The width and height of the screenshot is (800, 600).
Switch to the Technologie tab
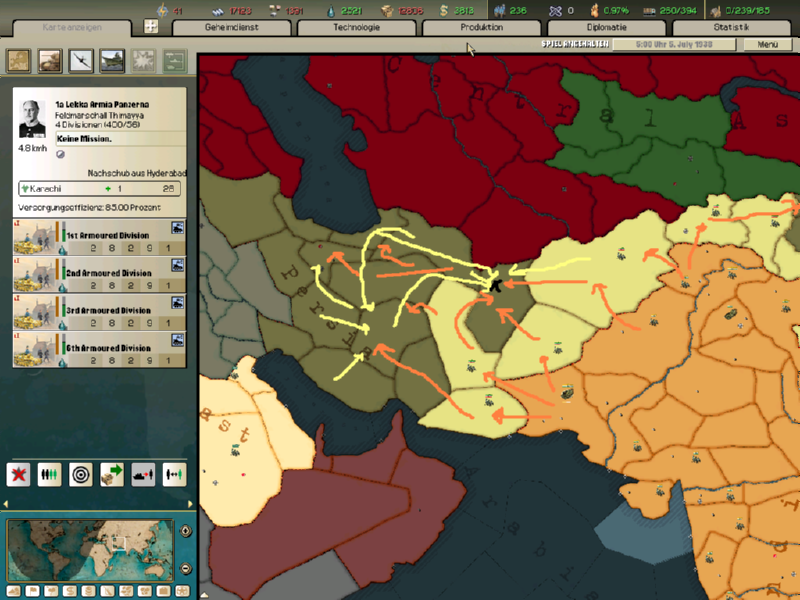[x=357, y=28]
